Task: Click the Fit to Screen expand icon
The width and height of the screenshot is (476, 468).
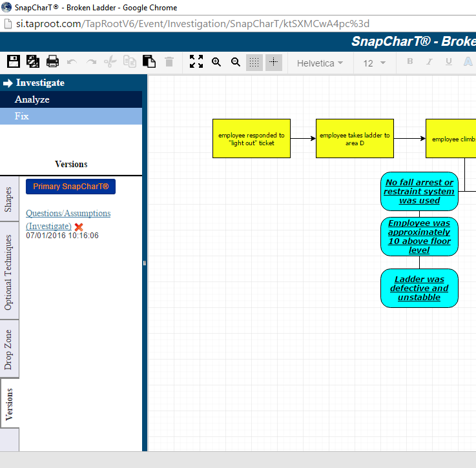Action: 196,62
